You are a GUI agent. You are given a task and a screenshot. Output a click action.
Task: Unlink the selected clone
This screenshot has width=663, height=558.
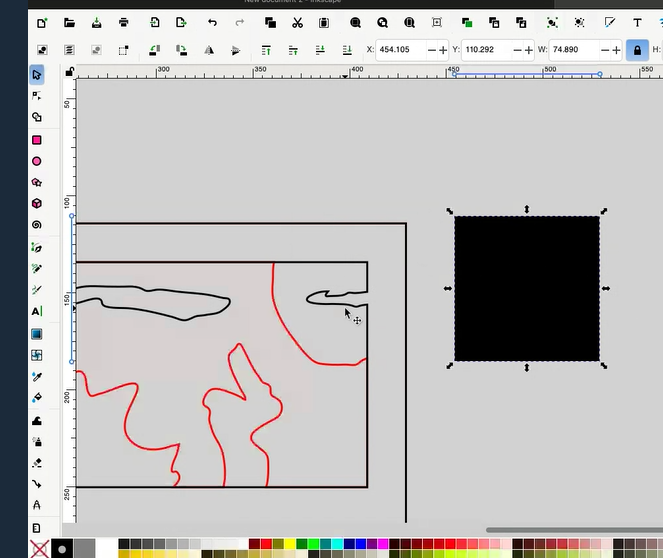521,23
